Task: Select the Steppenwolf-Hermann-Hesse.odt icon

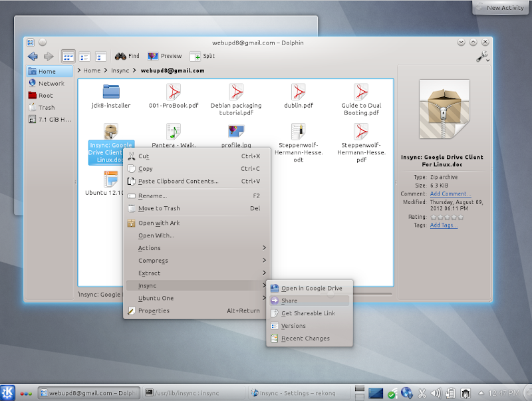Action: click(x=299, y=131)
